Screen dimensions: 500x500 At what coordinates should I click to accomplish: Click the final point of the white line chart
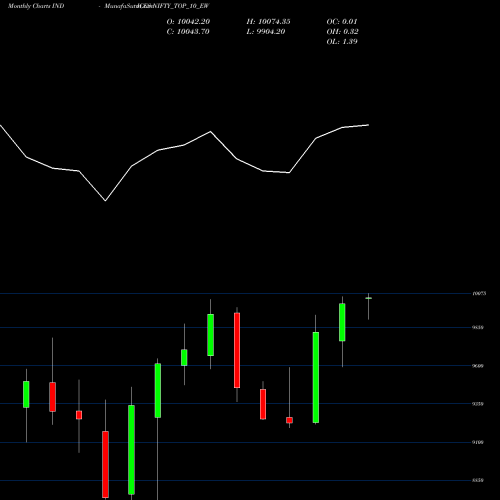[x=368, y=125]
